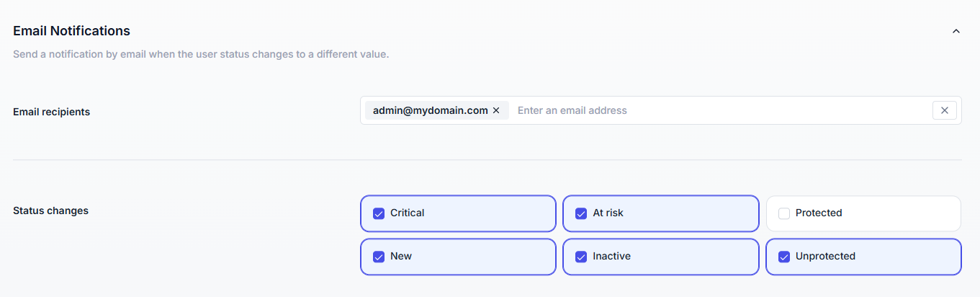Screen dimensions: 980x297
Task: Uncheck the Inactive status checkbox
Action: pos(581,257)
